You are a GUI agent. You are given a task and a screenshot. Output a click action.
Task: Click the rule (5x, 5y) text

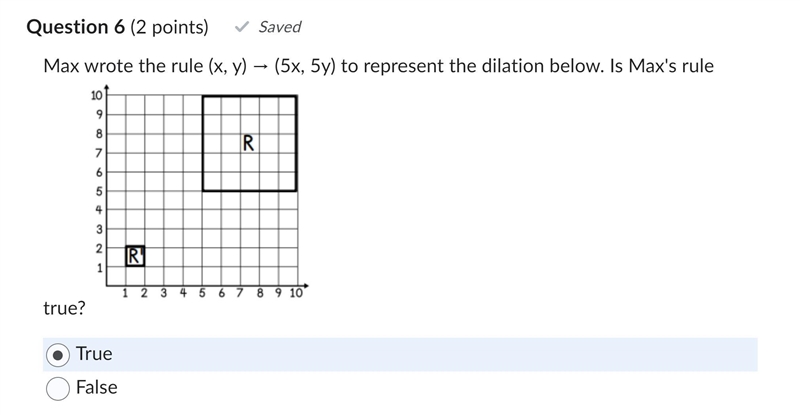tap(305, 66)
